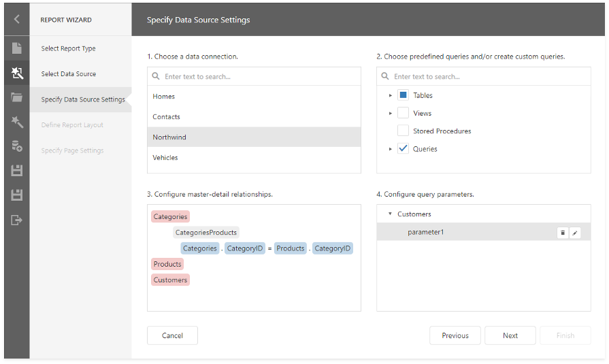The width and height of the screenshot is (609, 364).
Task: Click the data connection search field
Action: tap(259, 77)
